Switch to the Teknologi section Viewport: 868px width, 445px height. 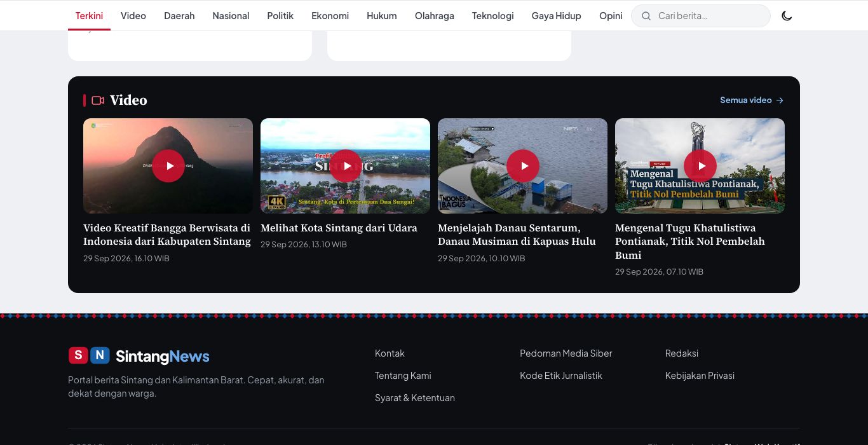pyautogui.click(x=492, y=16)
